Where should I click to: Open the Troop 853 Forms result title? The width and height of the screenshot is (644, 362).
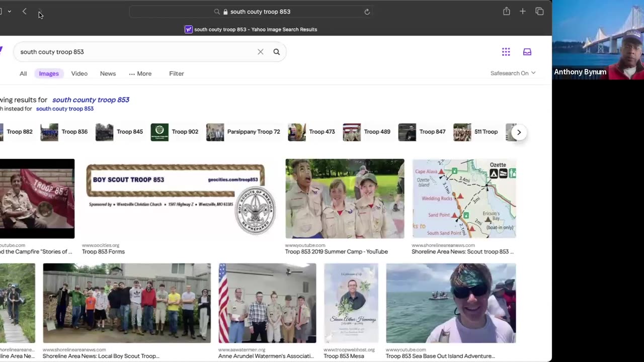103,252
